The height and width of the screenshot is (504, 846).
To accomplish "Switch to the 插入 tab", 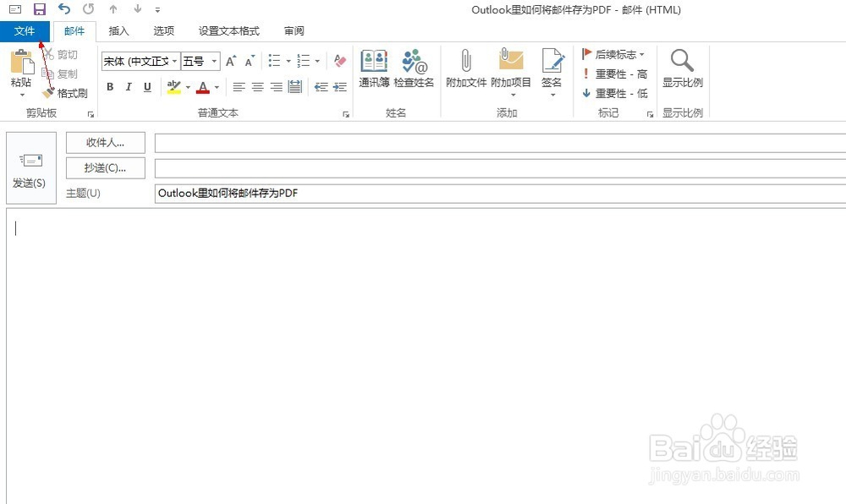I will pos(118,31).
